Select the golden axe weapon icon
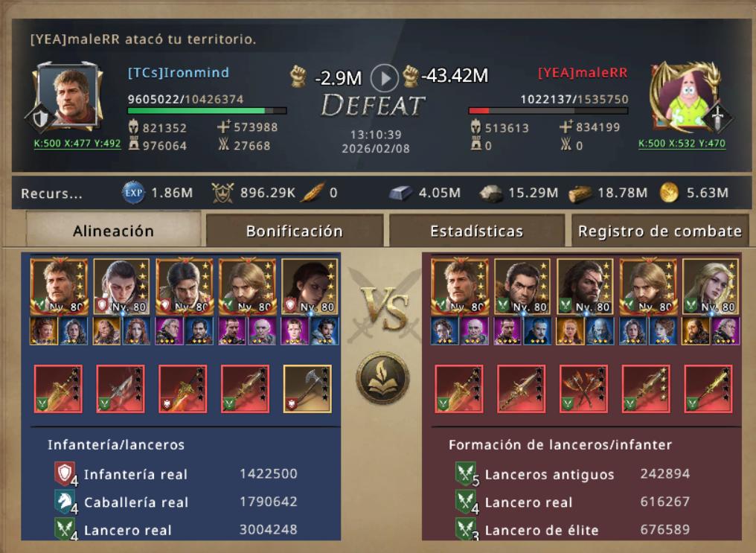 pos(307,389)
